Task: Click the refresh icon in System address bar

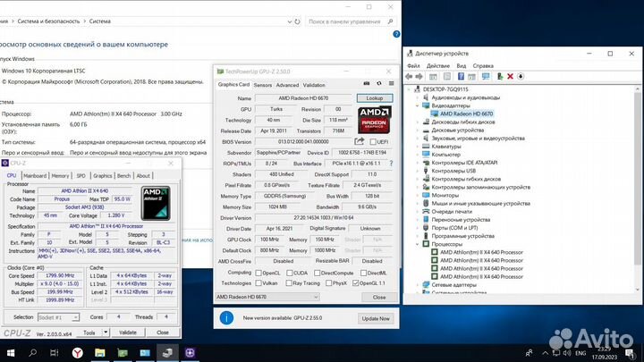Action: 297,21
